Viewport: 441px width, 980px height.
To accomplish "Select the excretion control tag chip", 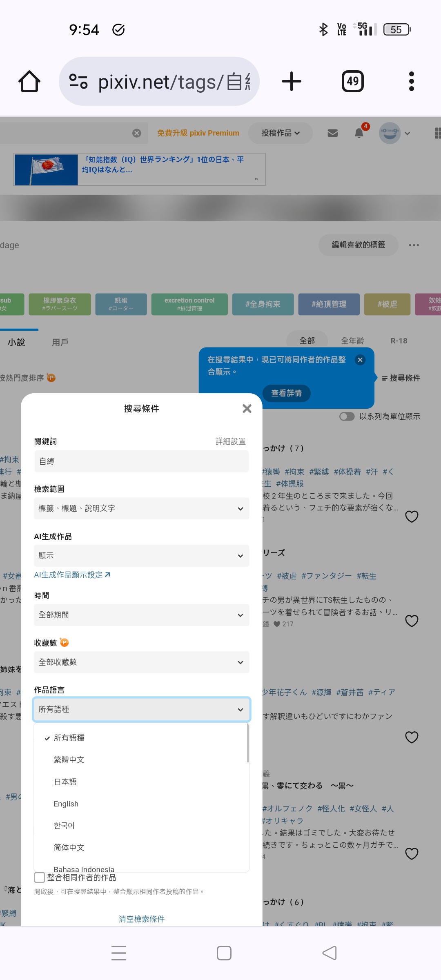I will 189,304.
